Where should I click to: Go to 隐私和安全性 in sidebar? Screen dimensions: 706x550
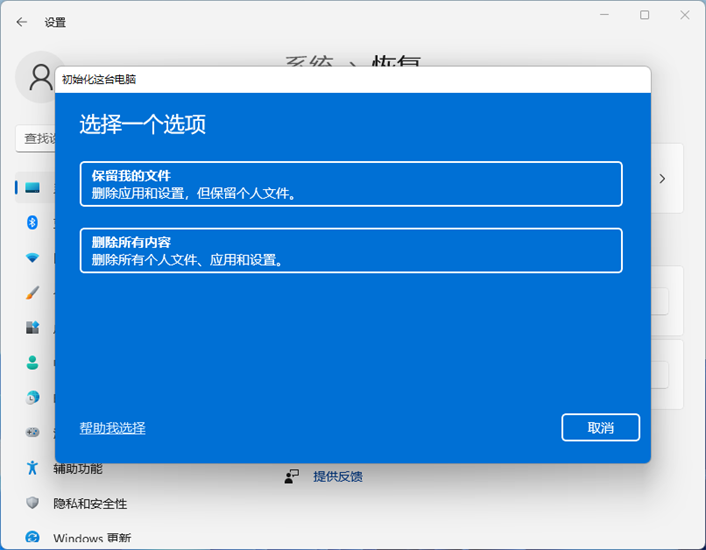click(90, 504)
